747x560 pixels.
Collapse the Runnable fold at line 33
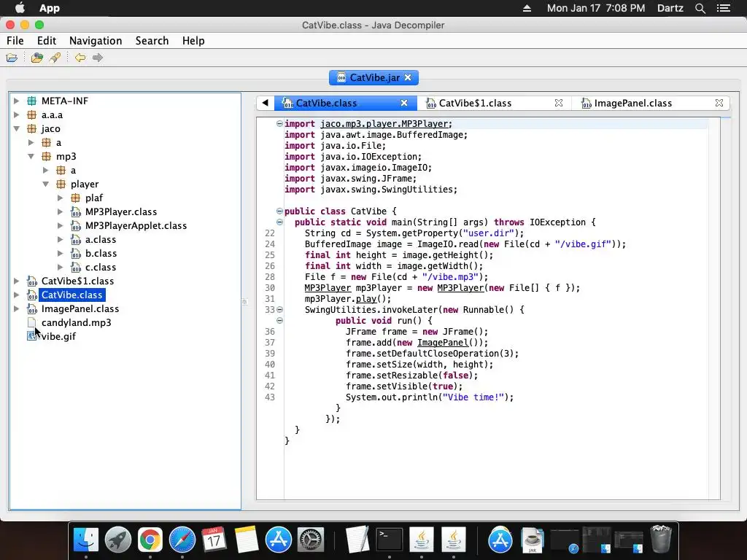coord(279,309)
